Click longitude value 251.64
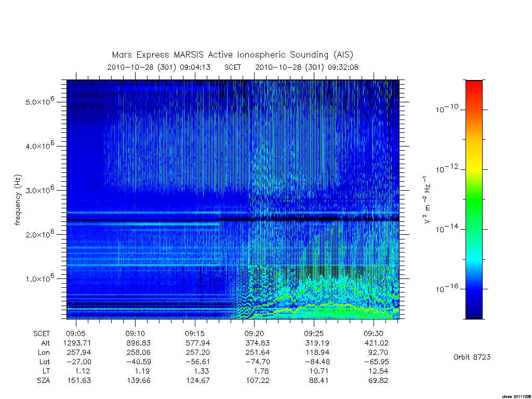 [257, 353]
